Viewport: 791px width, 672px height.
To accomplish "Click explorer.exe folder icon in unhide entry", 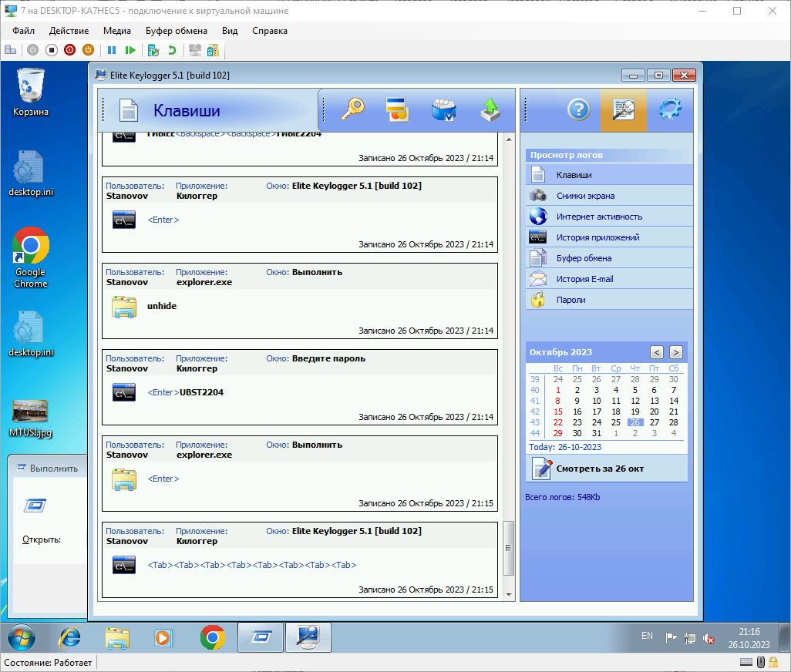I will coord(124,307).
